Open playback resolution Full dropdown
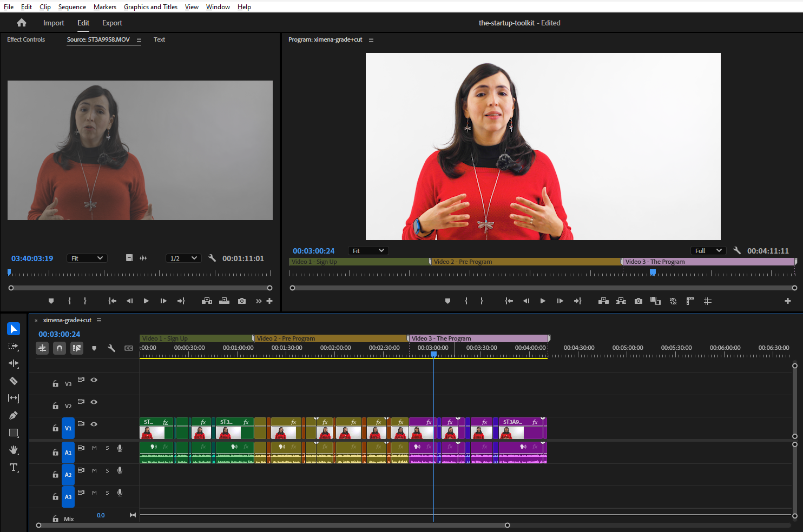The image size is (803, 532). coord(708,251)
